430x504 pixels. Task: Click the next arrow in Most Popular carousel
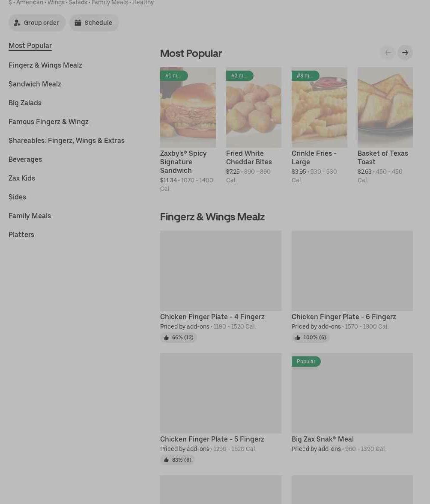(x=405, y=53)
